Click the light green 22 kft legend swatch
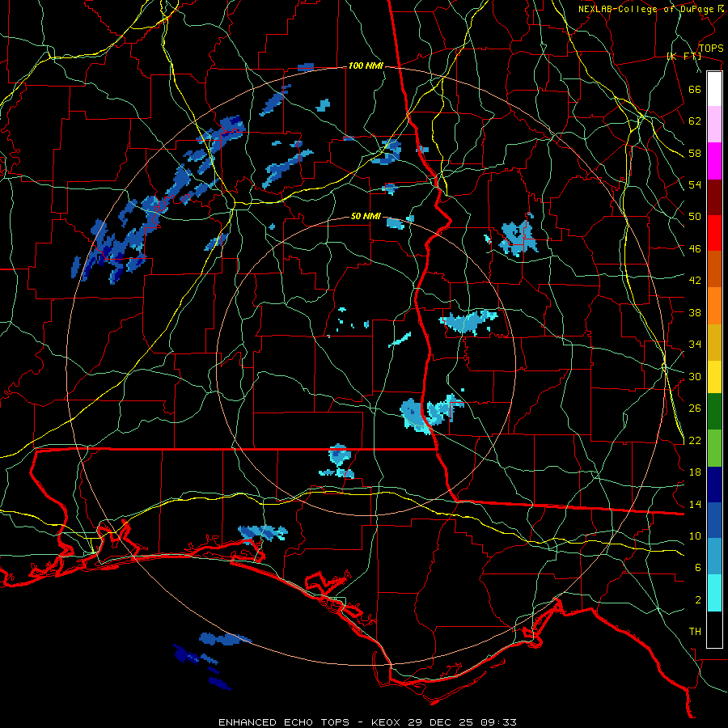728x728 pixels. (714, 448)
